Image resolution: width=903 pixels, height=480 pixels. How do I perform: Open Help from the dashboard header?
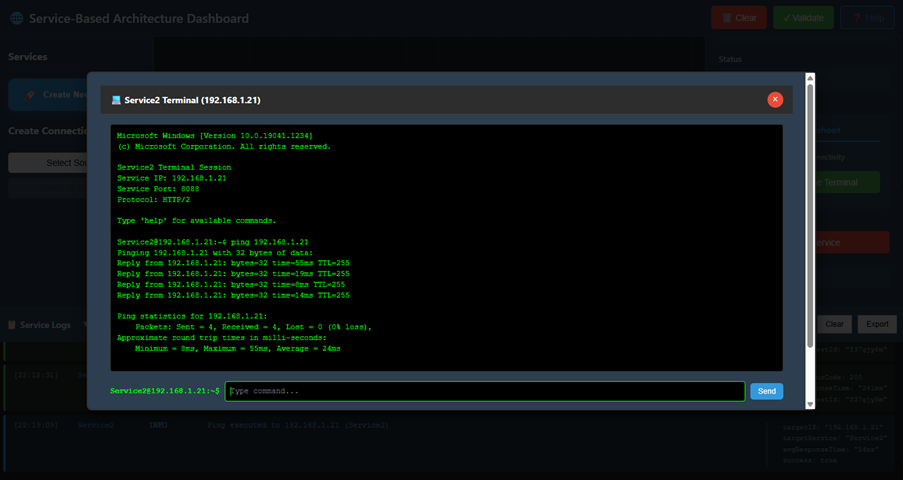pos(868,18)
